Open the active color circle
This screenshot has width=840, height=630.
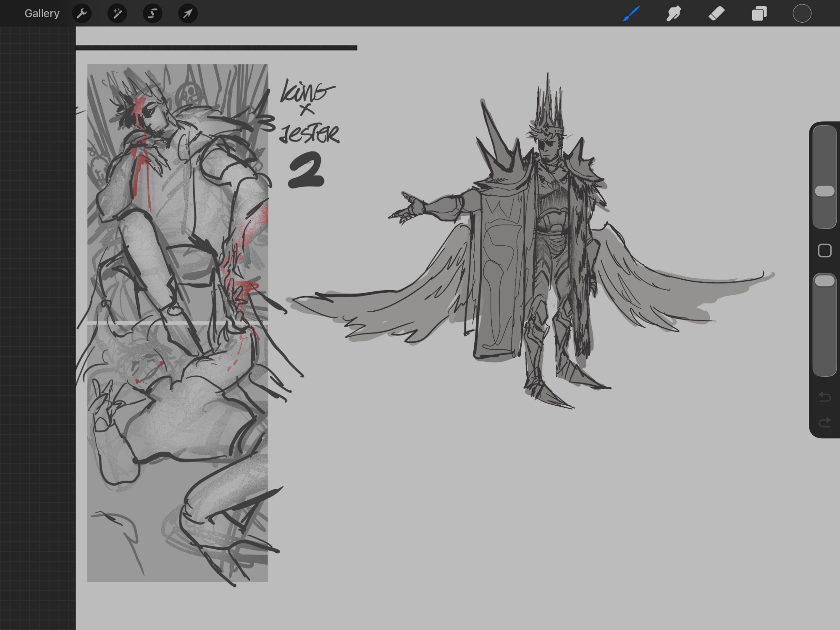pyautogui.click(x=802, y=13)
